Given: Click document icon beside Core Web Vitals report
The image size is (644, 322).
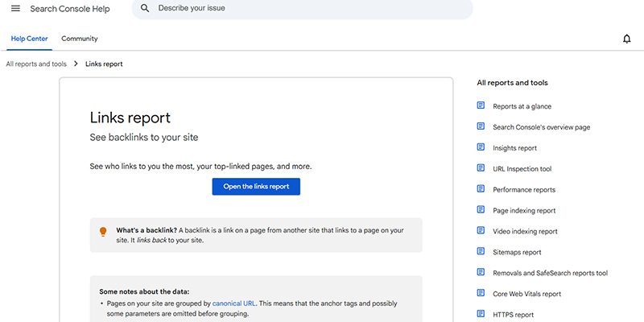Looking at the screenshot, I should click(481, 293).
